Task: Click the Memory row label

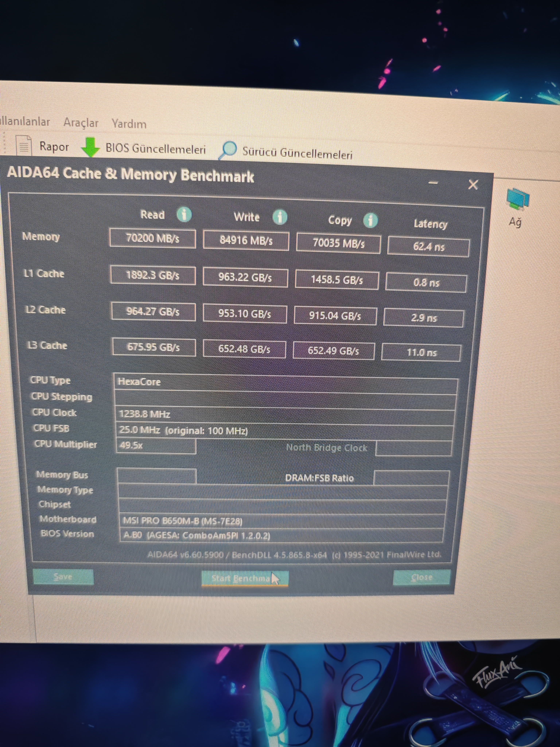Action: click(x=41, y=236)
